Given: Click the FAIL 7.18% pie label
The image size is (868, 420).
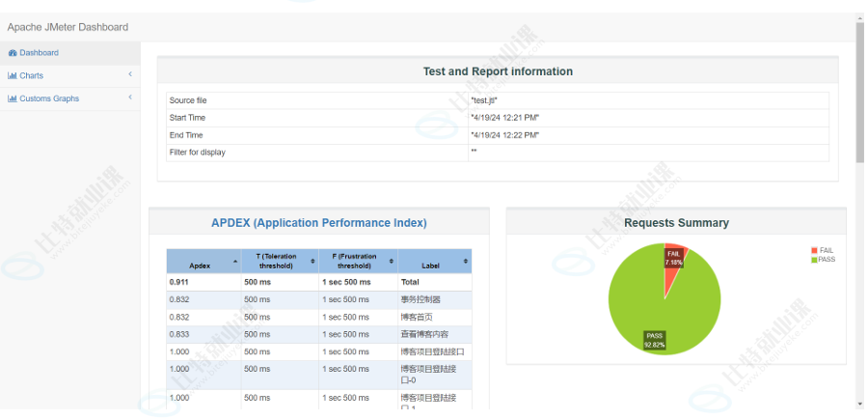Looking at the screenshot, I should [674, 258].
